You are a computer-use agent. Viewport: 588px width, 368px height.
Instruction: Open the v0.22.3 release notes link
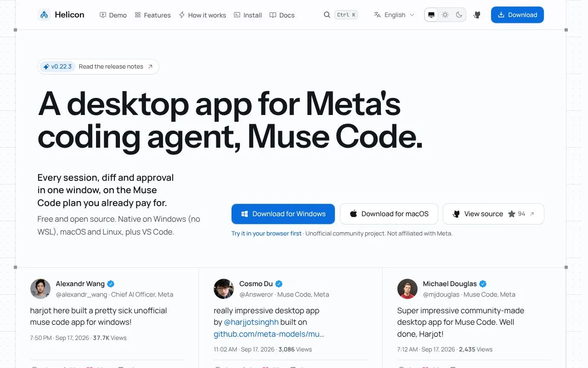click(98, 67)
